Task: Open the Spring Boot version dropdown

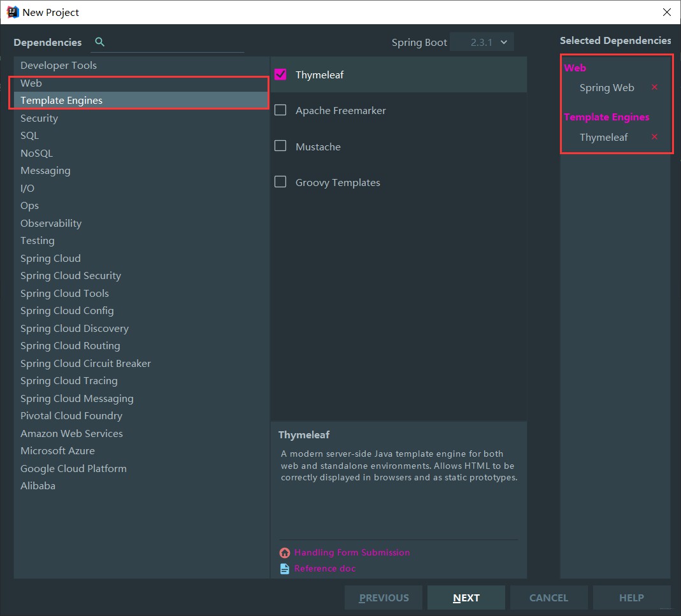Action: pos(482,42)
